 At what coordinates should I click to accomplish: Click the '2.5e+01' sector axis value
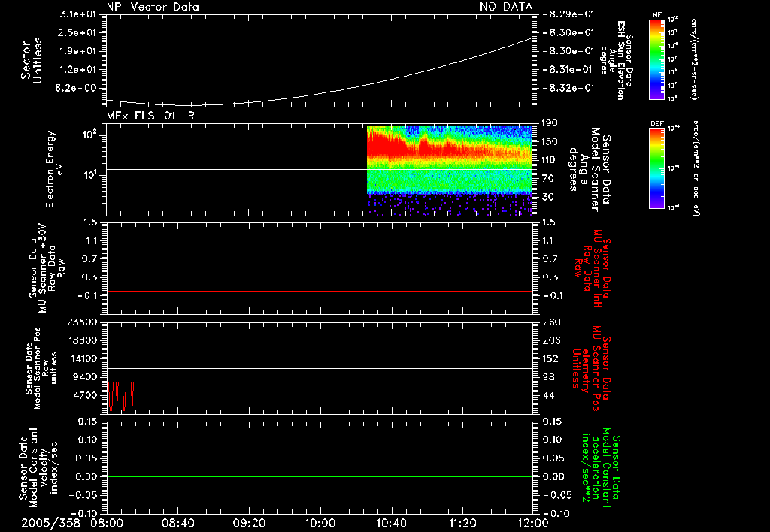tap(78, 32)
